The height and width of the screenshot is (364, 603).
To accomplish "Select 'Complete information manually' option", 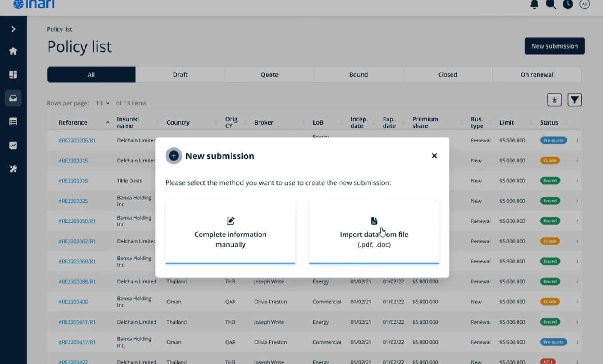I will [230, 232].
